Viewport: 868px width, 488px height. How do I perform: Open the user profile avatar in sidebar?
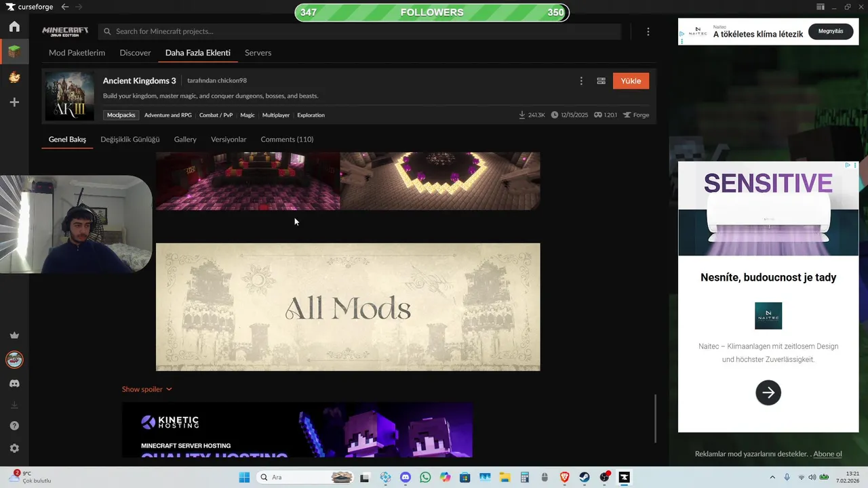coord(14,359)
